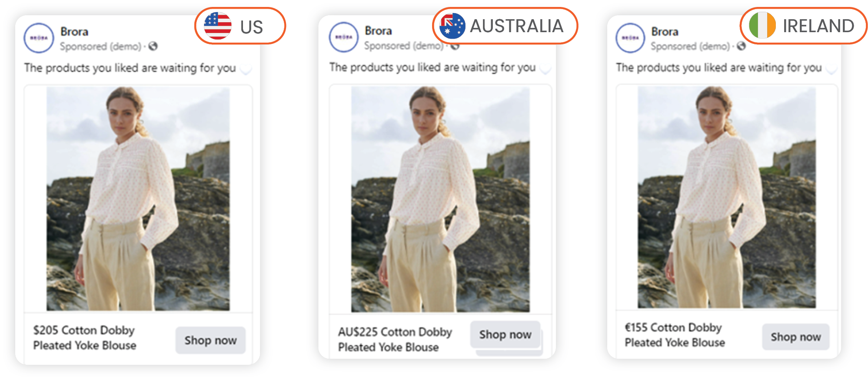Click the Australian flag icon
This screenshot has height=380, width=868.
tap(452, 26)
